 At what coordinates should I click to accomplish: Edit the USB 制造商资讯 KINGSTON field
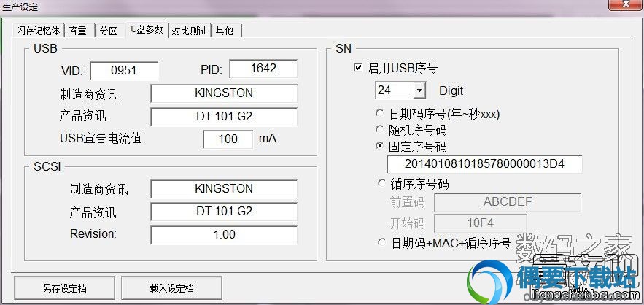pos(224,93)
